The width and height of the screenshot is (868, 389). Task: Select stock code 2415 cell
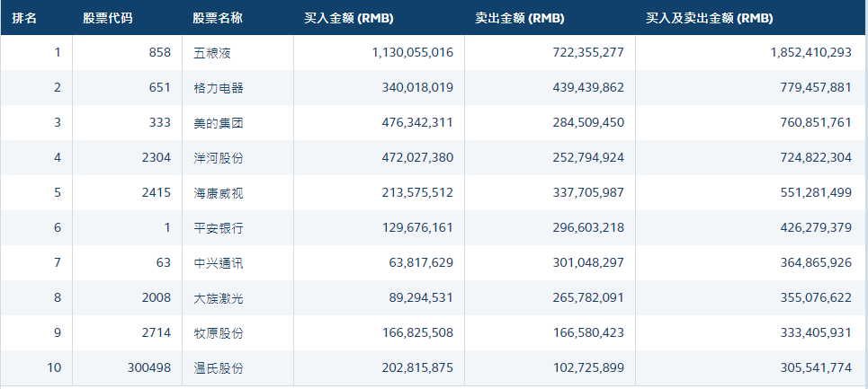pyautogui.click(x=156, y=193)
